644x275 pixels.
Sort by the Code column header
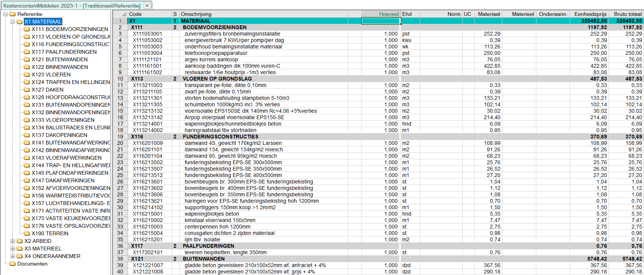pos(150,14)
